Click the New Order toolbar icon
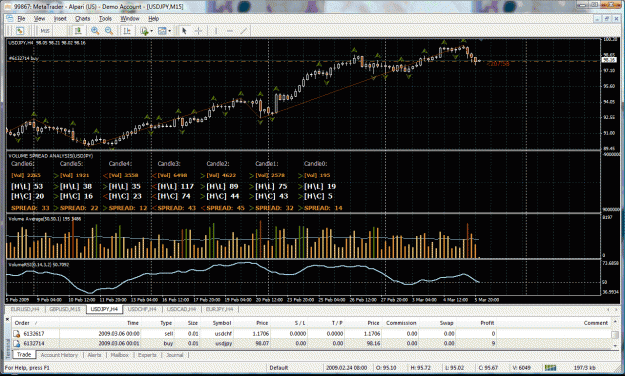This screenshot has height=376, width=625. [x=20, y=31]
